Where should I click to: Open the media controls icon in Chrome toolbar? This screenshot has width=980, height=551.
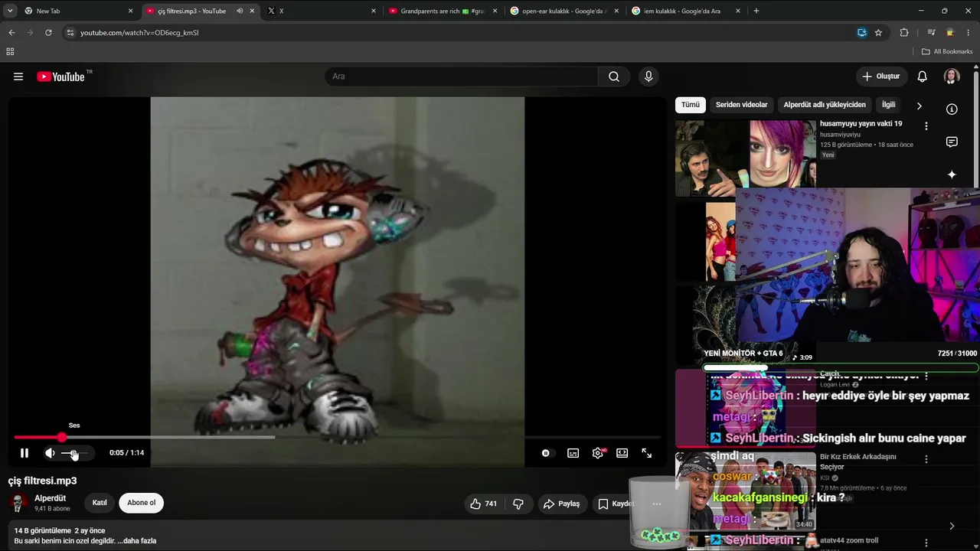pos(931,33)
